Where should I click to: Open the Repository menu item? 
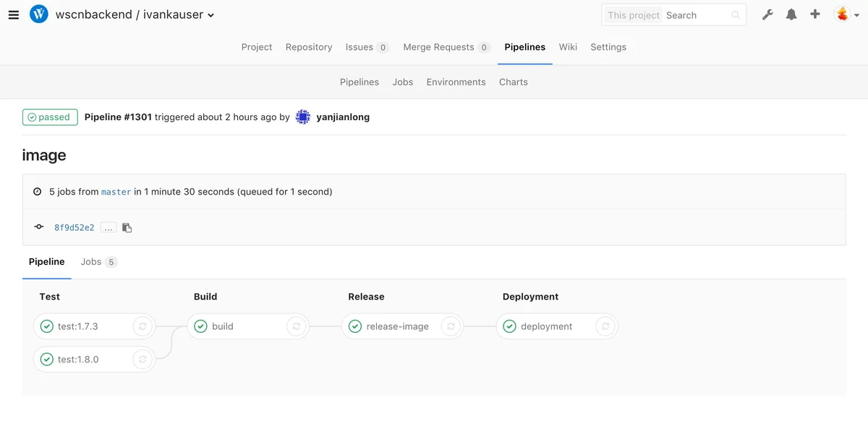tap(309, 47)
